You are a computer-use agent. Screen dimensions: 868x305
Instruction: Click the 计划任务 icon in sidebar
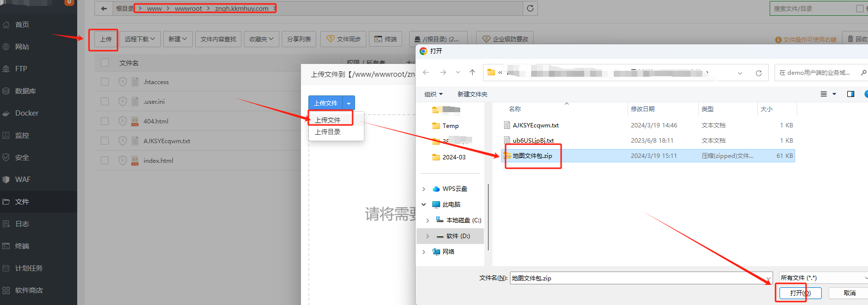pos(6,268)
